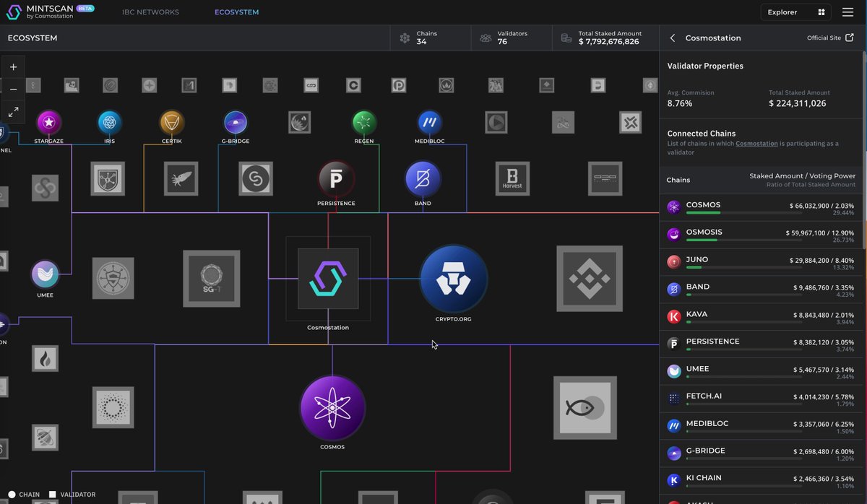The height and width of the screenshot is (504, 867).
Task: Open the Explorer dropdown
Action: (796, 12)
